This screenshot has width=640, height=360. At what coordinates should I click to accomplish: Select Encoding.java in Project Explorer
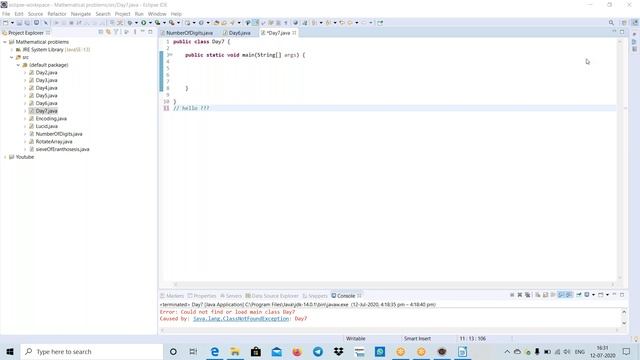click(x=51, y=119)
